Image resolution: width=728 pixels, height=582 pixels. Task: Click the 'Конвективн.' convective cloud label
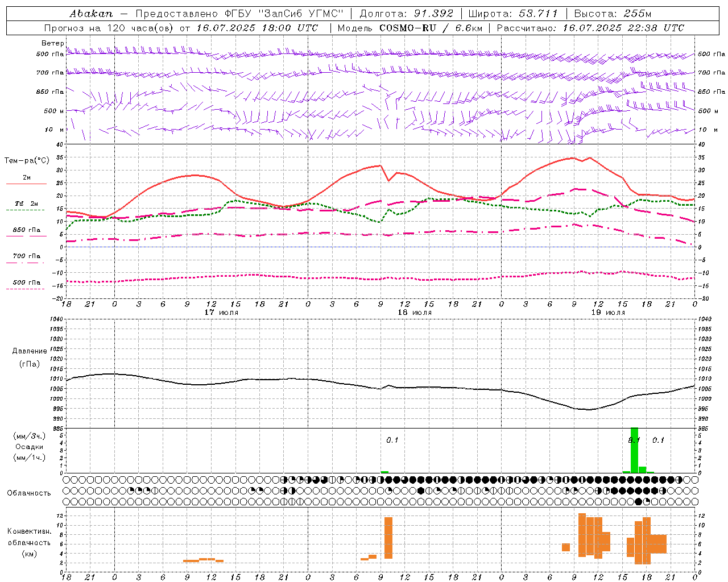(x=30, y=531)
